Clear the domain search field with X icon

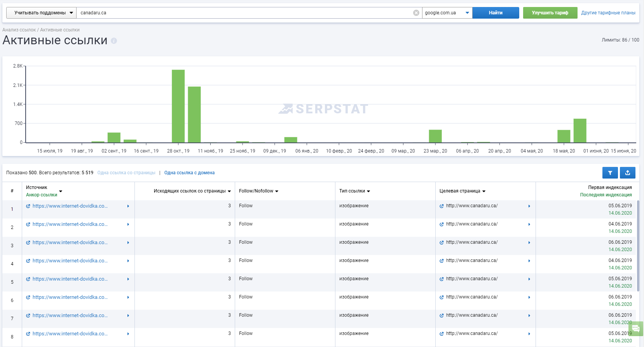[x=416, y=13]
